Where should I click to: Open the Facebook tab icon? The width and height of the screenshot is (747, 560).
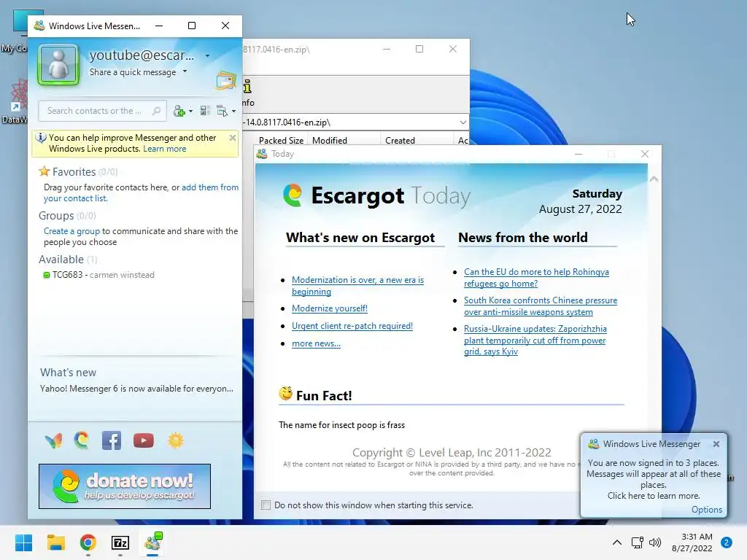[112, 440]
